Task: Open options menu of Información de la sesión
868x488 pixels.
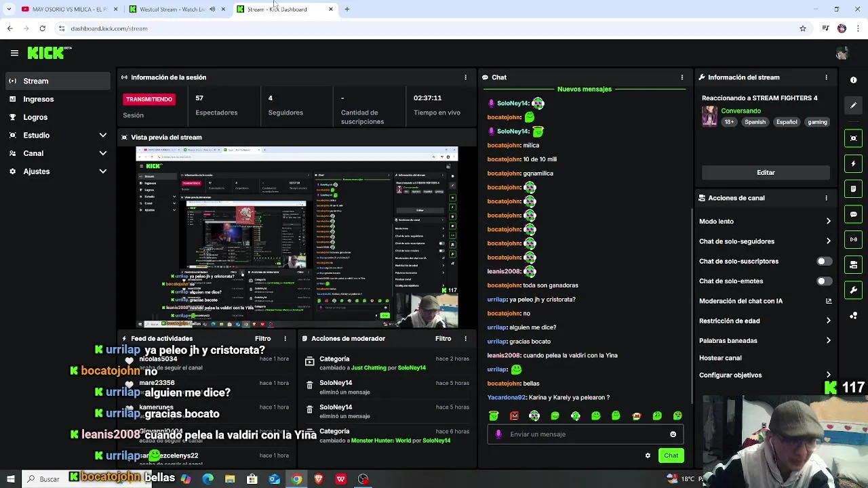Action: point(465,77)
